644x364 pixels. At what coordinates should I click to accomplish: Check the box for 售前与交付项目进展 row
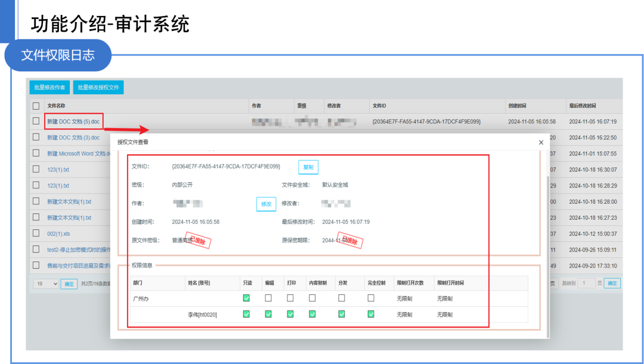(36, 265)
